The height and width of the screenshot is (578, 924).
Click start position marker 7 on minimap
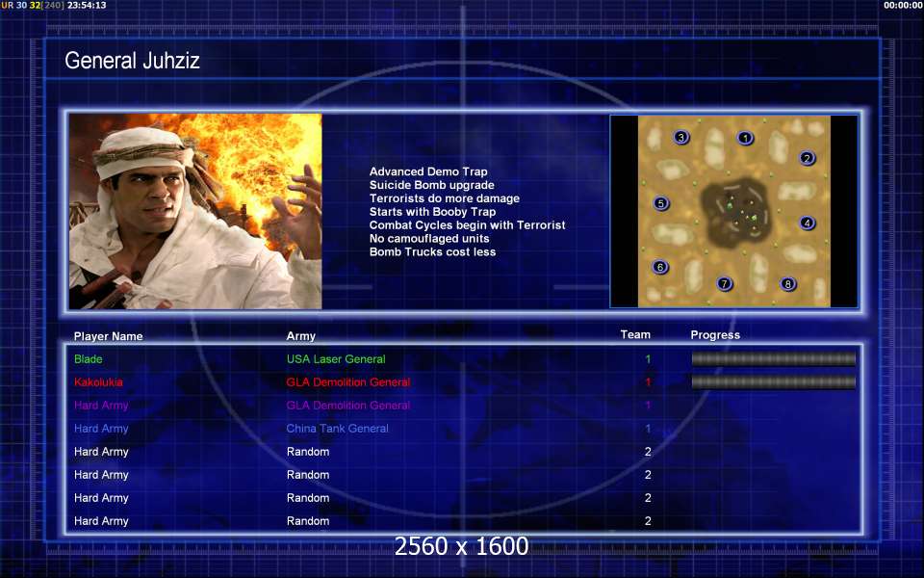(724, 283)
